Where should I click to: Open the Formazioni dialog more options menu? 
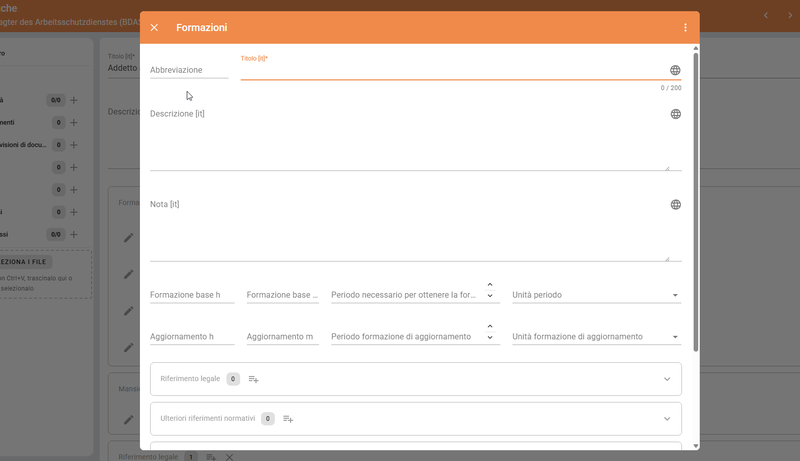685,28
